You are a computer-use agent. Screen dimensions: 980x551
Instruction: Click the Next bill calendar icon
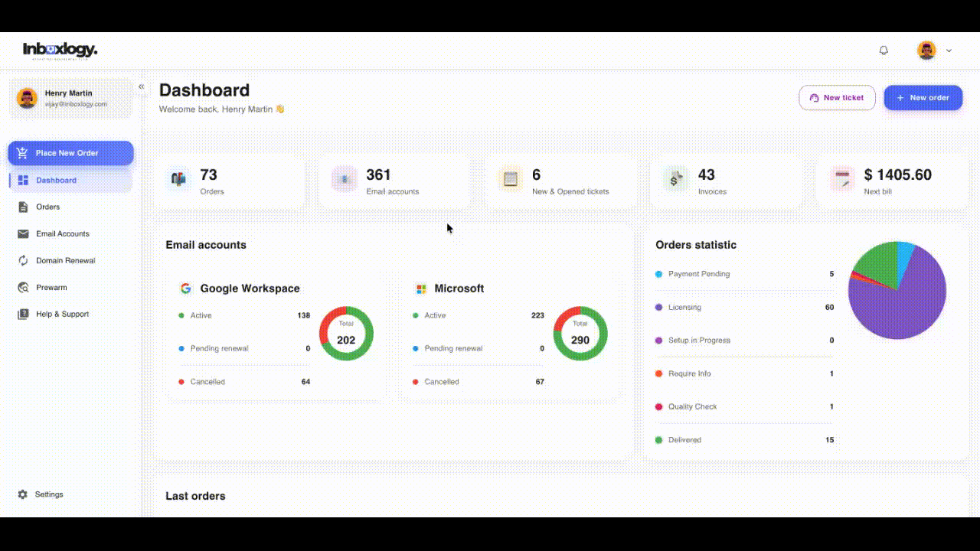pyautogui.click(x=842, y=179)
